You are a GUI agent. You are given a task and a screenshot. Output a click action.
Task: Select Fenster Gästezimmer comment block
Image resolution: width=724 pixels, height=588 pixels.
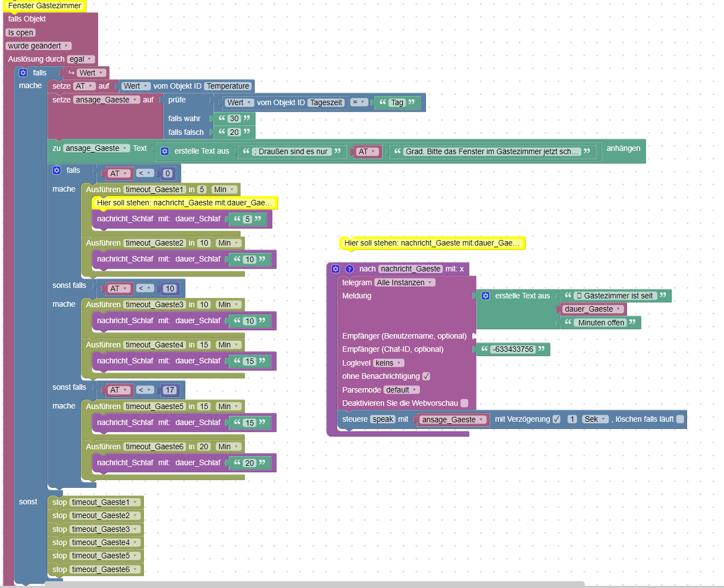tap(45, 6)
